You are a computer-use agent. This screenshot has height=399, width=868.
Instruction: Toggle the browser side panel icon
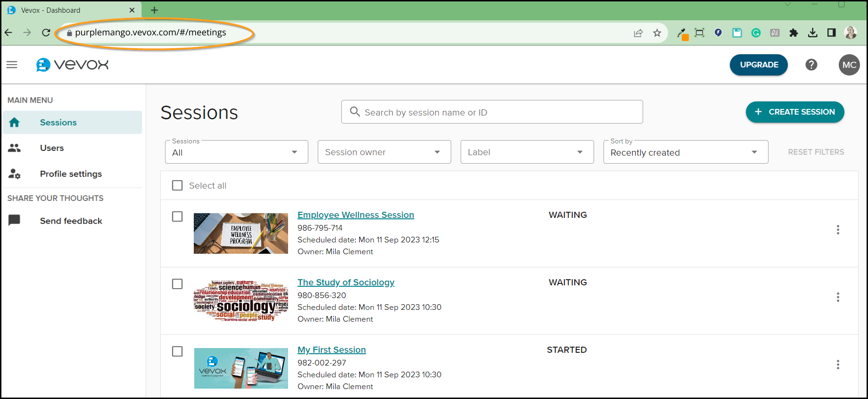click(x=831, y=33)
